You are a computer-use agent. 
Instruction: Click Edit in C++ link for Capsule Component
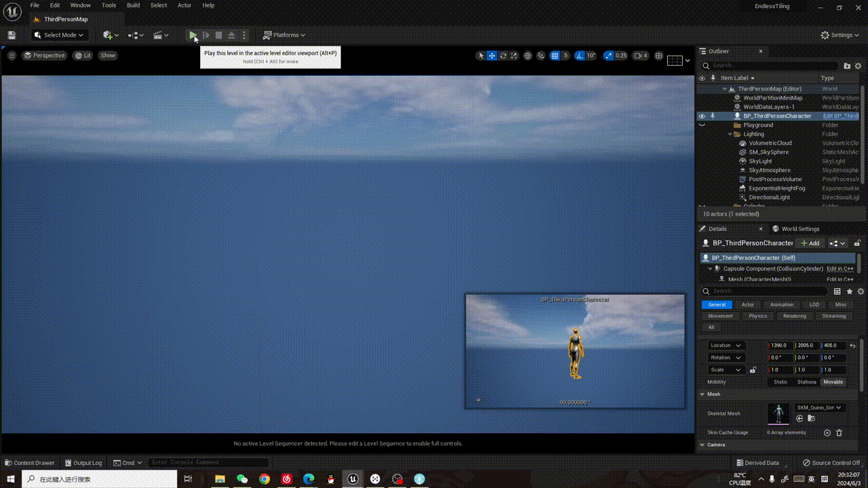tap(840, 269)
